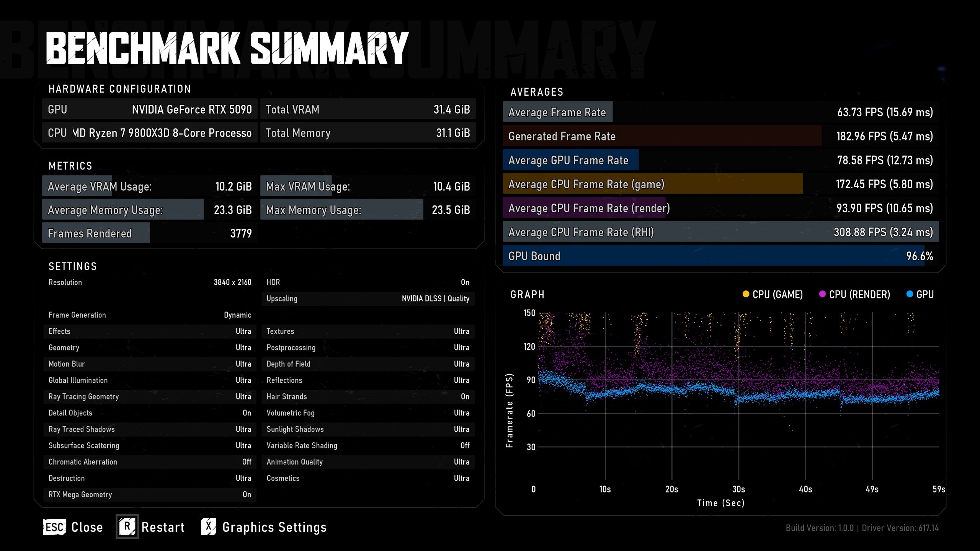Click the Framerate (FPS) axis label
Image resolution: width=980 pixels, height=551 pixels.
[509, 411]
